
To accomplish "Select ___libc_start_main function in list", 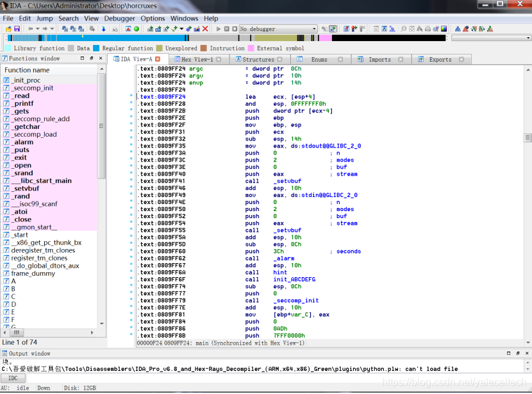I will pos(49,181).
